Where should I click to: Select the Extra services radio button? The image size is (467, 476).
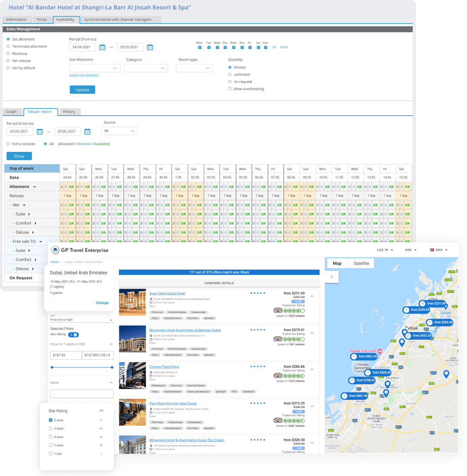(8, 144)
